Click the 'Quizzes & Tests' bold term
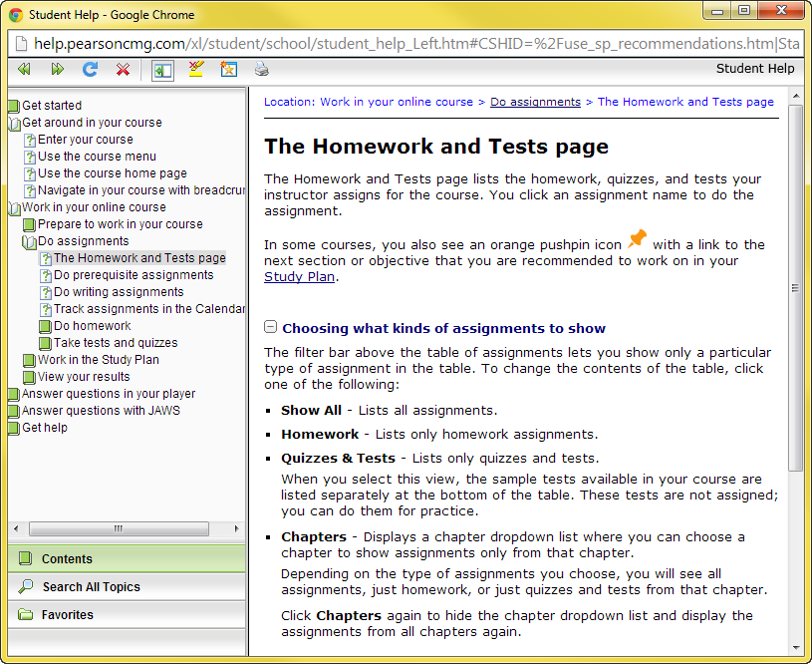The width and height of the screenshot is (812, 664). point(338,459)
